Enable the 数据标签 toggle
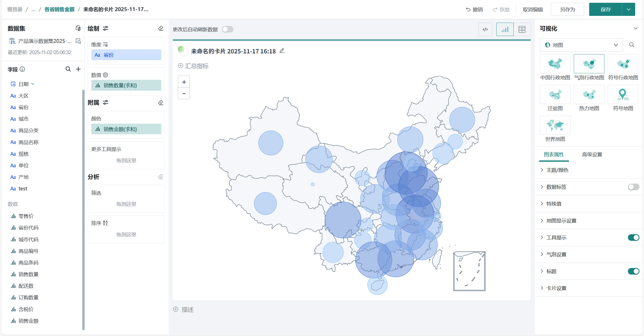Image resolution: width=644 pixels, height=336 pixels. (633, 187)
